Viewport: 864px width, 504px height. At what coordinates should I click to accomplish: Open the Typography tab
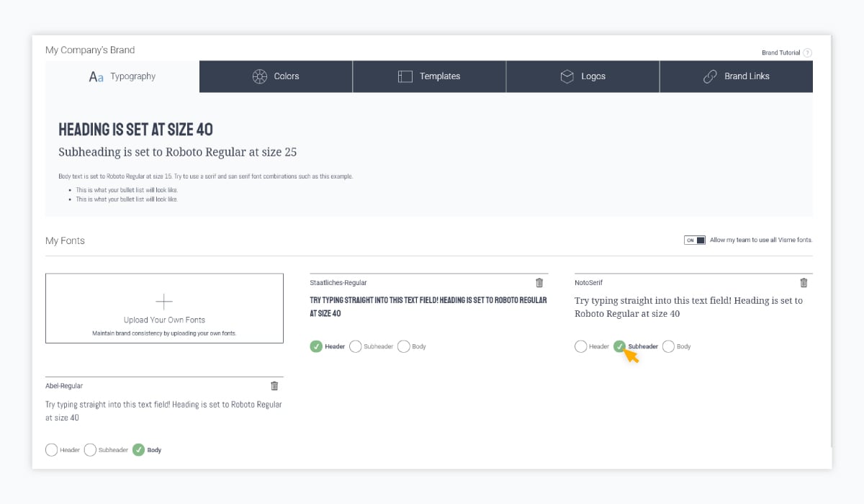(x=122, y=76)
